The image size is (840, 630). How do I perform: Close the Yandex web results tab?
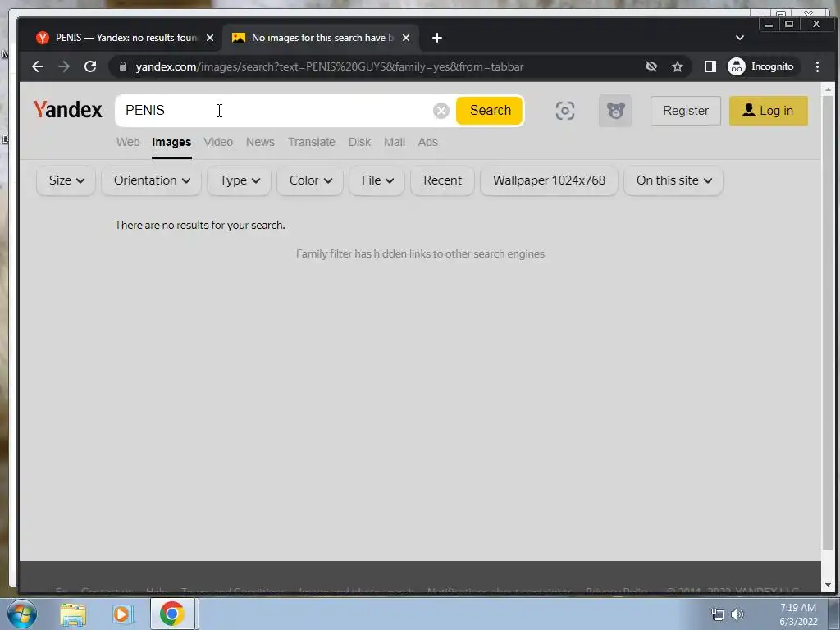pos(210,38)
